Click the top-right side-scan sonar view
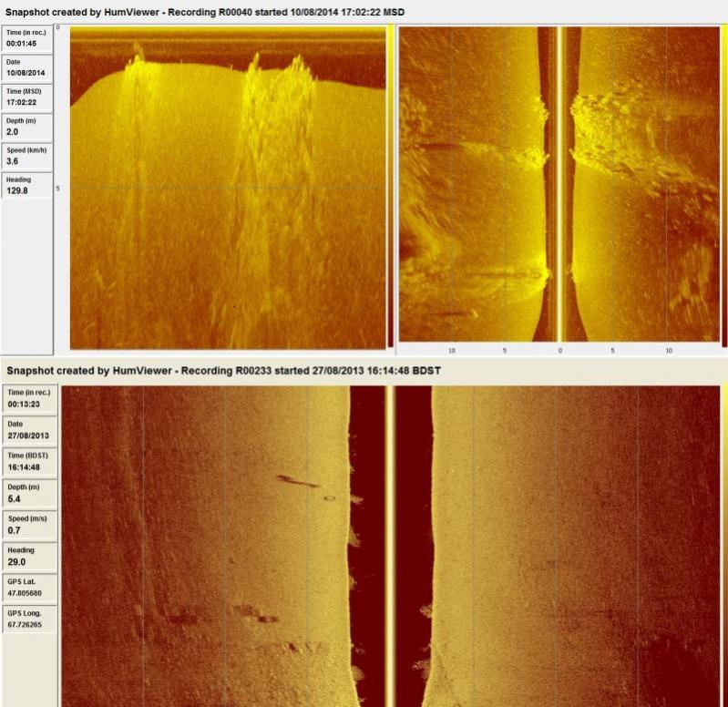The width and height of the screenshot is (728, 707). tap(559, 182)
